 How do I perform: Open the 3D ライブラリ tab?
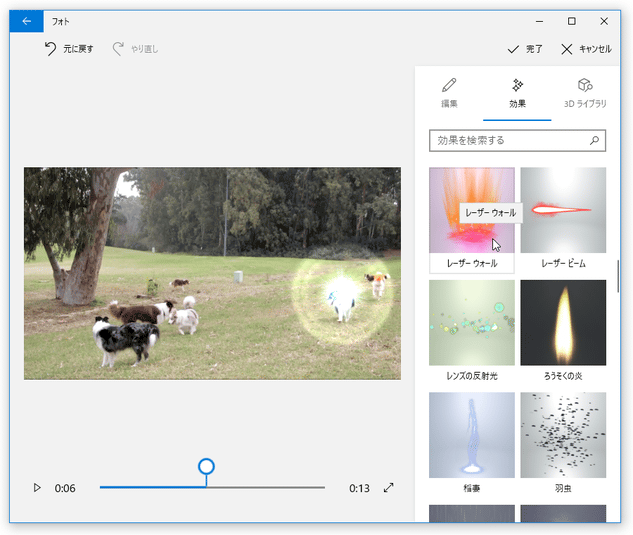click(x=585, y=93)
